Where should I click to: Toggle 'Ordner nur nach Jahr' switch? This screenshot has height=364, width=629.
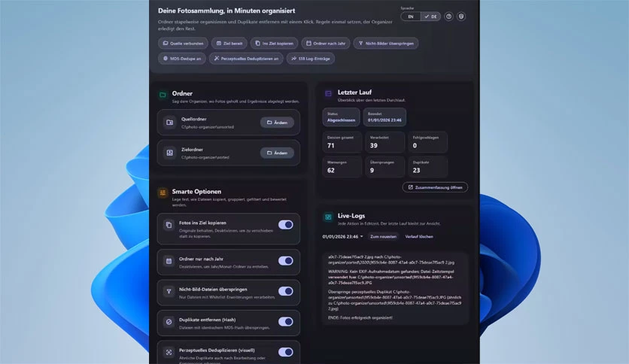coord(286,261)
